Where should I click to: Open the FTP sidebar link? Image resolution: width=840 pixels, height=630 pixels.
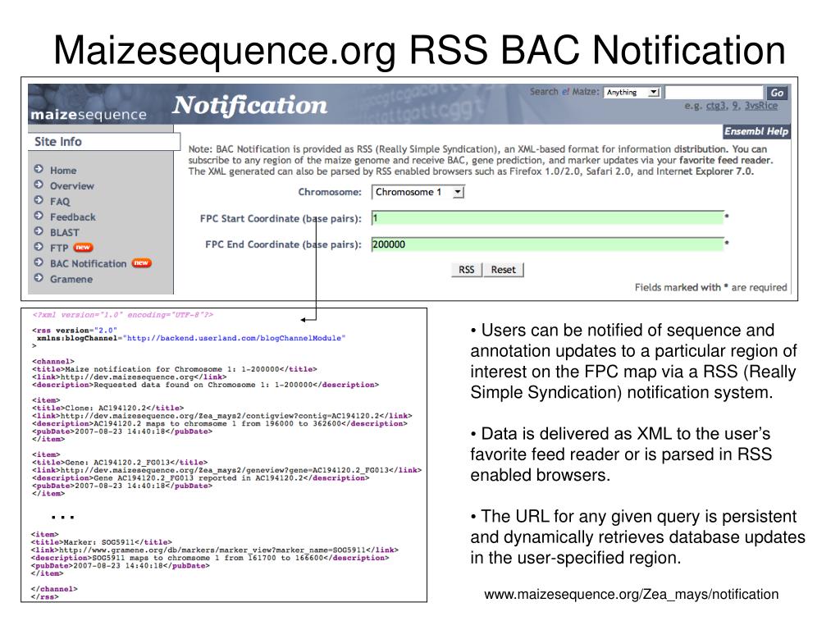coord(59,248)
